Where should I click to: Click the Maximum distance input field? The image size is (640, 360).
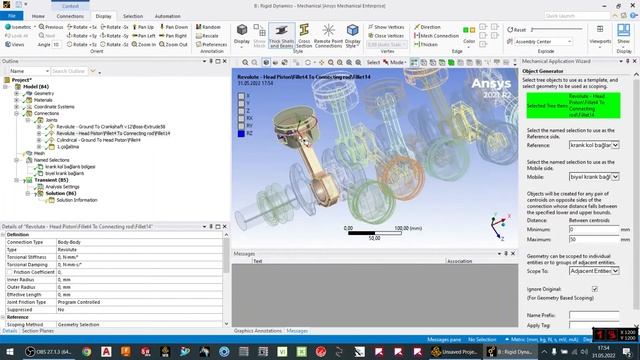click(594, 239)
